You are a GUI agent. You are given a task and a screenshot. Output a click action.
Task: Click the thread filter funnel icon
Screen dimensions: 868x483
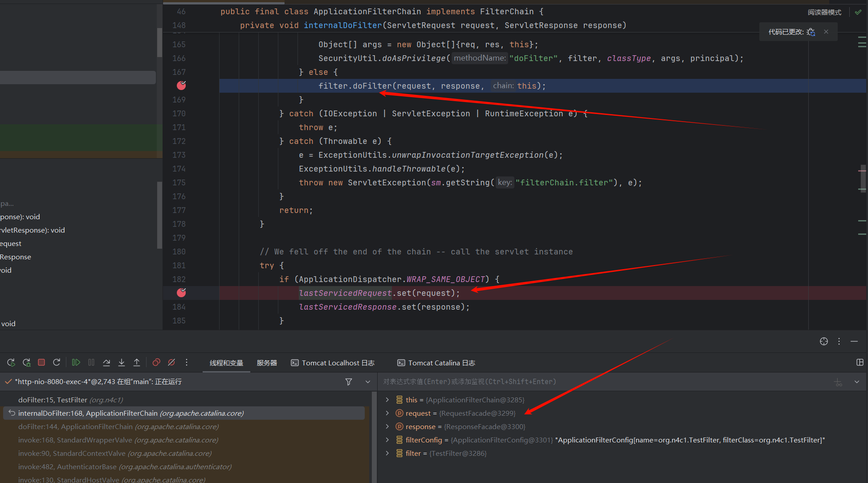tap(349, 382)
